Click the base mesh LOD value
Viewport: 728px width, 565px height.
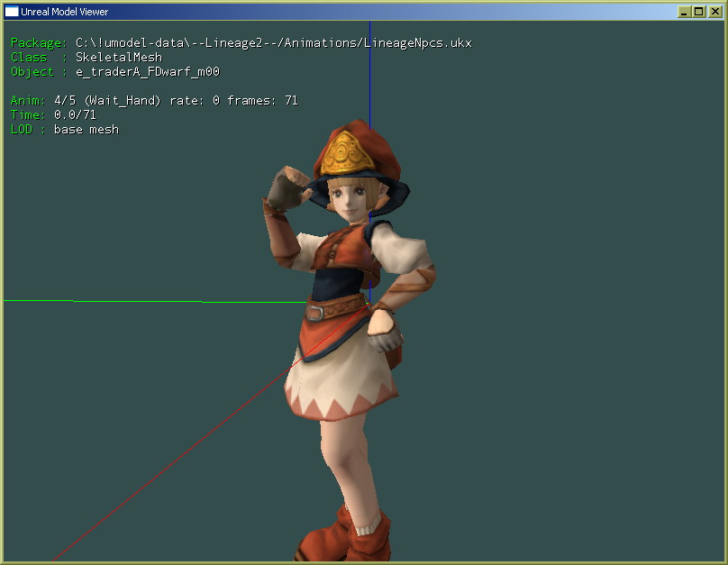[86, 130]
